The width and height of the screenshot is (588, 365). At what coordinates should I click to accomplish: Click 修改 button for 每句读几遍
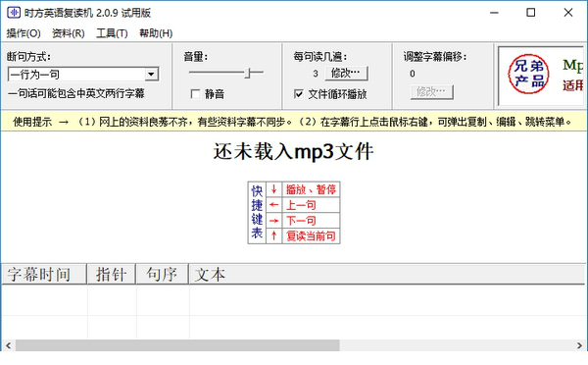[346, 74]
